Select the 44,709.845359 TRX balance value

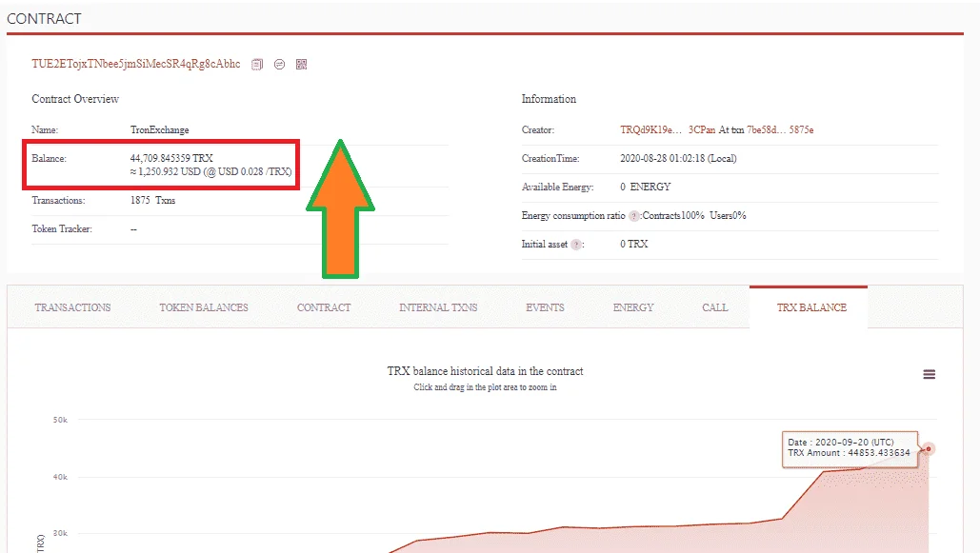click(x=171, y=158)
